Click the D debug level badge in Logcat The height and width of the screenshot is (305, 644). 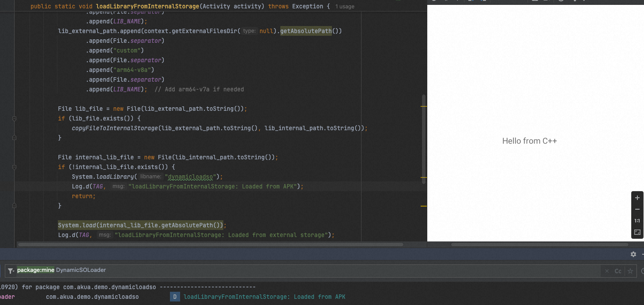pyautogui.click(x=175, y=297)
